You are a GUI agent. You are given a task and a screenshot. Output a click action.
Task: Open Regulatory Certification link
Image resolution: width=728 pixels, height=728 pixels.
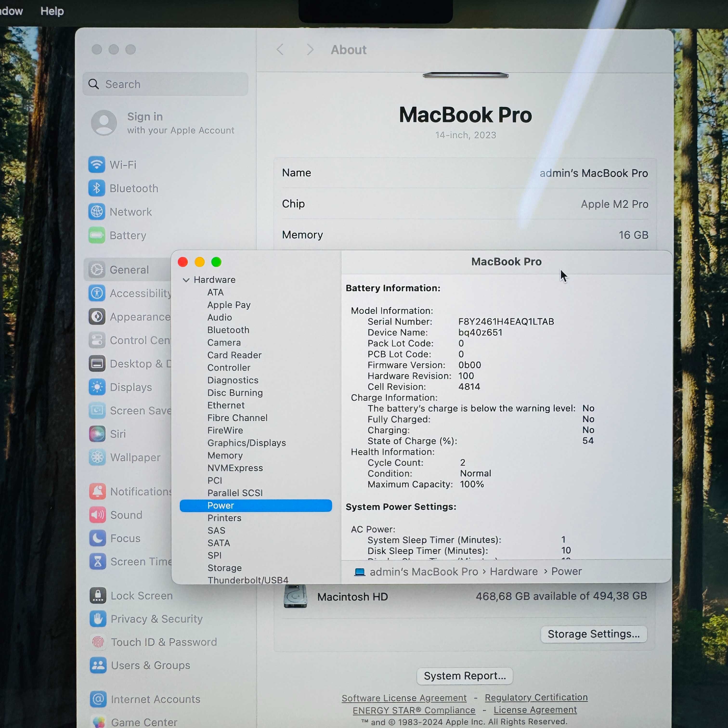tap(536, 697)
